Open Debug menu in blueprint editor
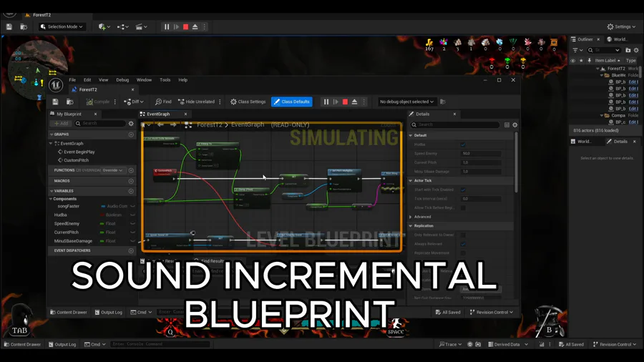The width and height of the screenshot is (644, 362). (122, 80)
